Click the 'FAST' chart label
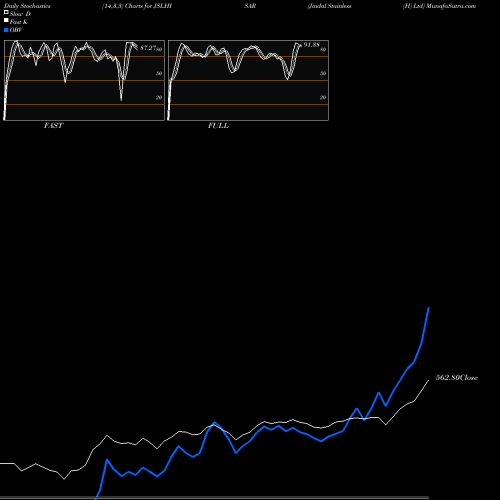 tap(53, 126)
